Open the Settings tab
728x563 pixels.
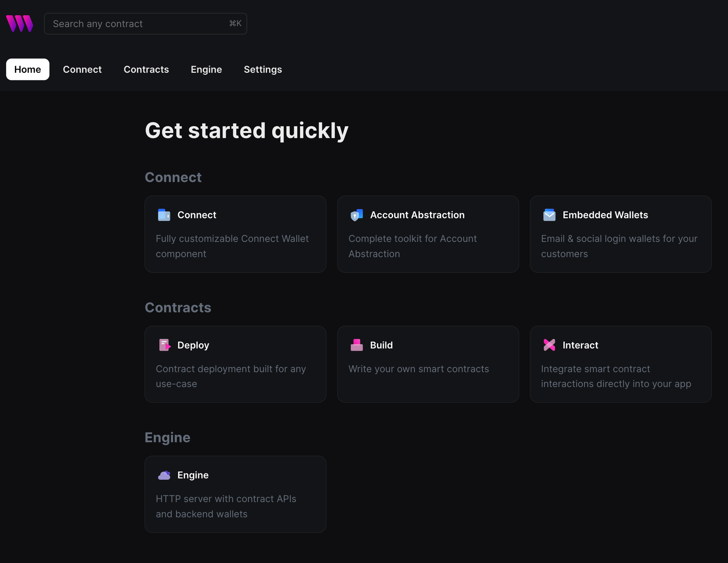click(262, 69)
